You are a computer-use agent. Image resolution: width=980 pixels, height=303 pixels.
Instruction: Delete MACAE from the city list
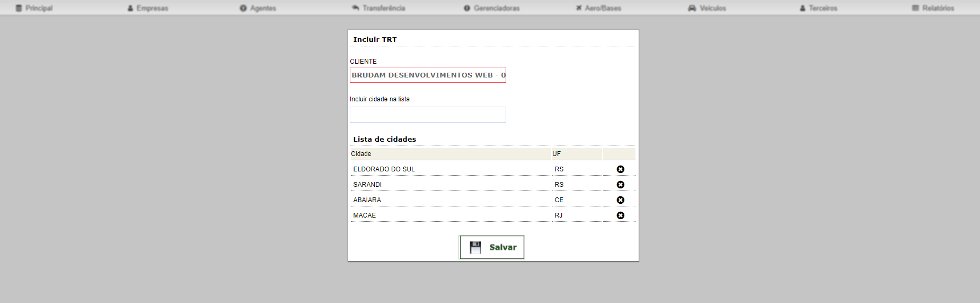tap(620, 215)
